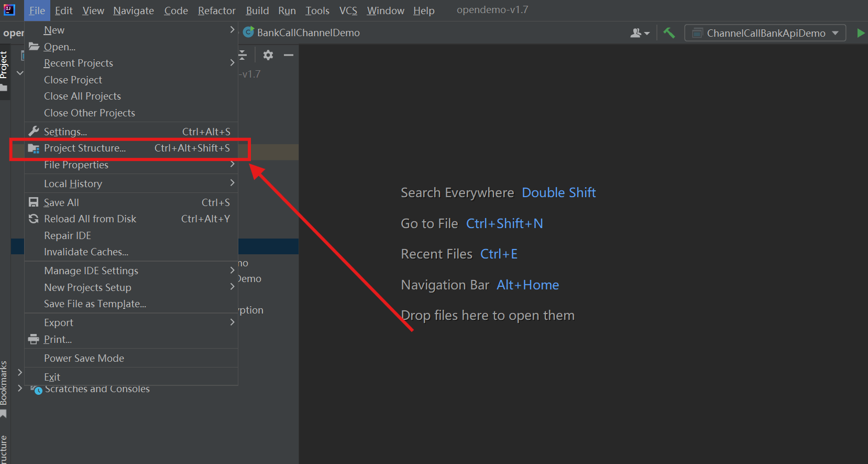Viewport: 868px width, 464px height.
Task: Open the View menu
Action: pyautogui.click(x=93, y=10)
